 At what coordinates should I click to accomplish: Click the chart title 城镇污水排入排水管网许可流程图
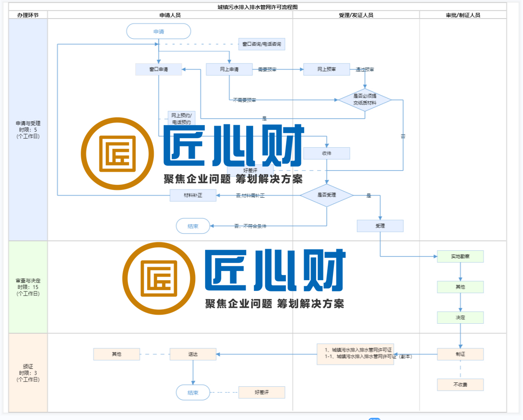[x=258, y=7]
